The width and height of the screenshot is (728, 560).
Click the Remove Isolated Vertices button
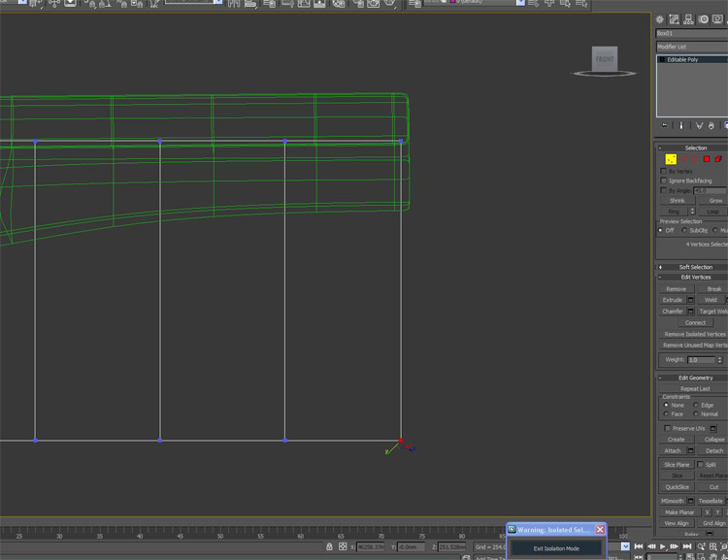click(694, 334)
